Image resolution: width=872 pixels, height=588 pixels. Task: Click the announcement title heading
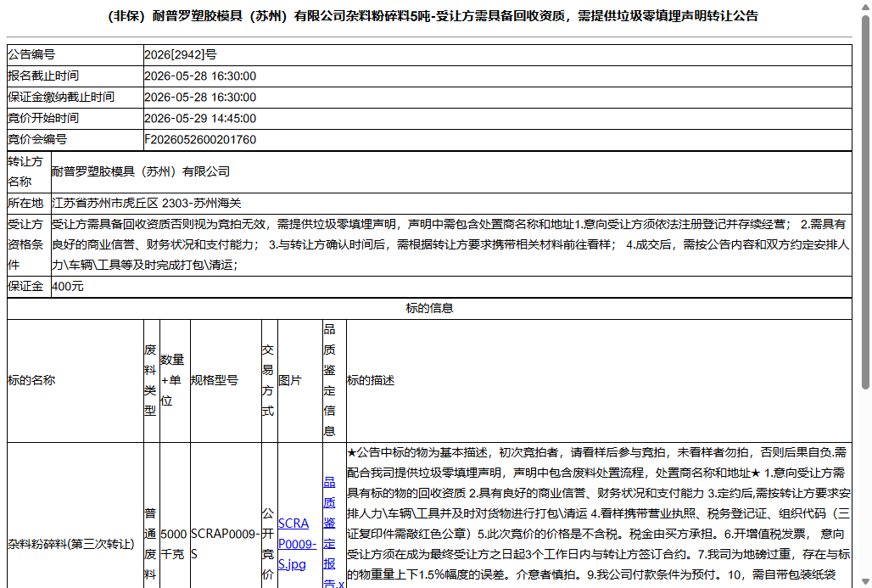pyautogui.click(x=433, y=16)
